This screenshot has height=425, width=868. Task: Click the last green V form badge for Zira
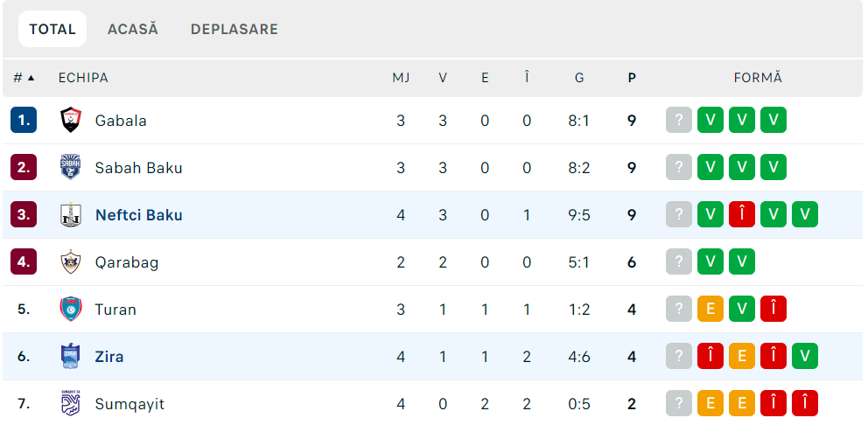[x=805, y=357]
